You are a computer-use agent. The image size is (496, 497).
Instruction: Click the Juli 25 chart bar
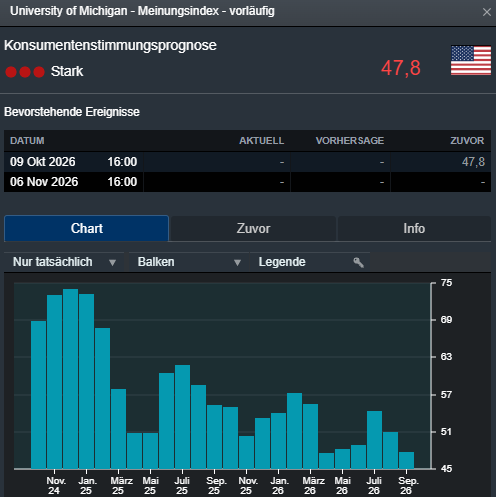click(183, 417)
